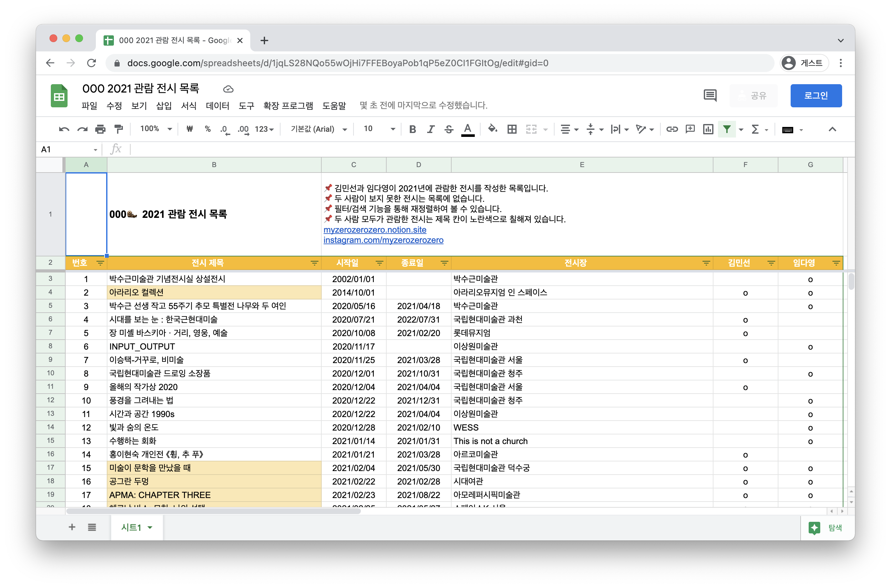Click the undo arrow

coord(64,129)
